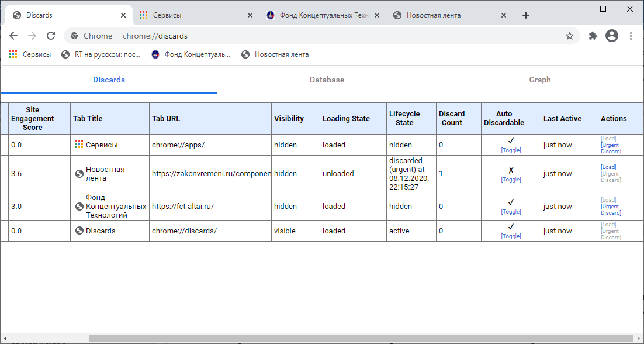Switch to the Graph tab
The image size is (644, 344).
(x=539, y=80)
